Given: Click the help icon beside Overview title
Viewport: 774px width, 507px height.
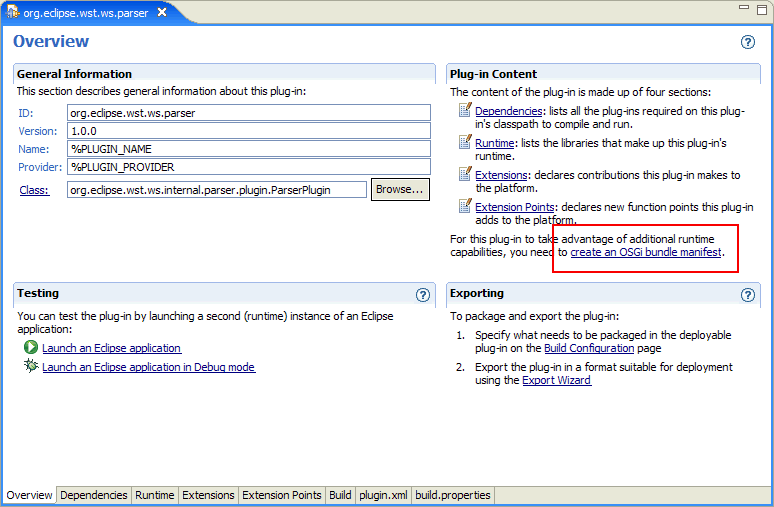Looking at the screenshot, I should 748,43.
